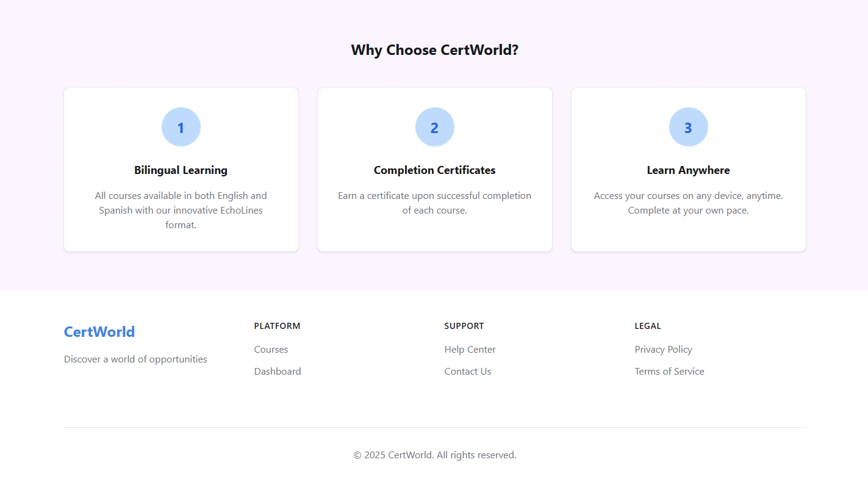Click the SUPPORT footer column heading
This screenshot has height=490, width=868.
(x=464, y=326)
